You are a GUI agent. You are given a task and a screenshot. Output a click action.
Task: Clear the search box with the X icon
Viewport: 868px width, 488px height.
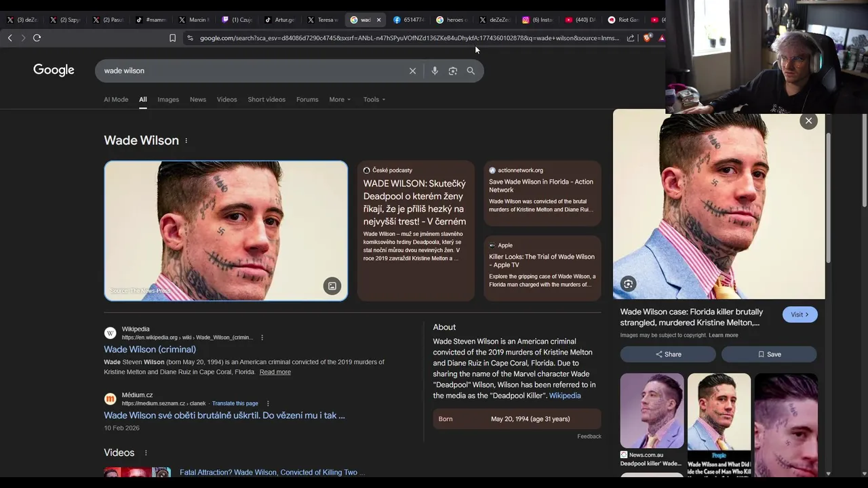[412, 70]
